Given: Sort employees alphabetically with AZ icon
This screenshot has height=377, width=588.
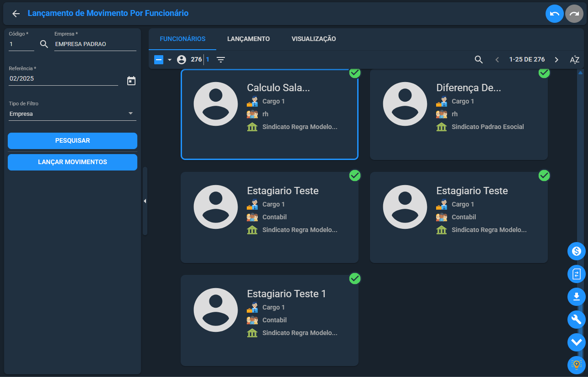Looking at the screenshot, I should click(575, 60).
